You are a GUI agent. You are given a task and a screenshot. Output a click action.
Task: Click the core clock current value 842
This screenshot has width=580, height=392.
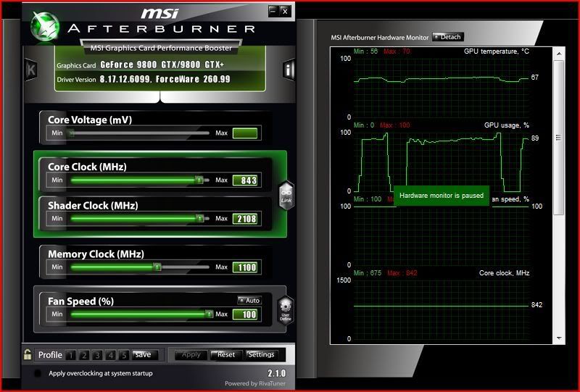tap(536, 305)
